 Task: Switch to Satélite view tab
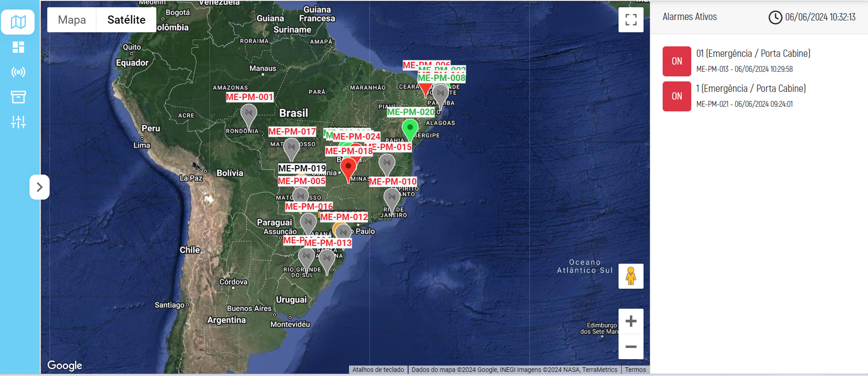pos(126,20)
